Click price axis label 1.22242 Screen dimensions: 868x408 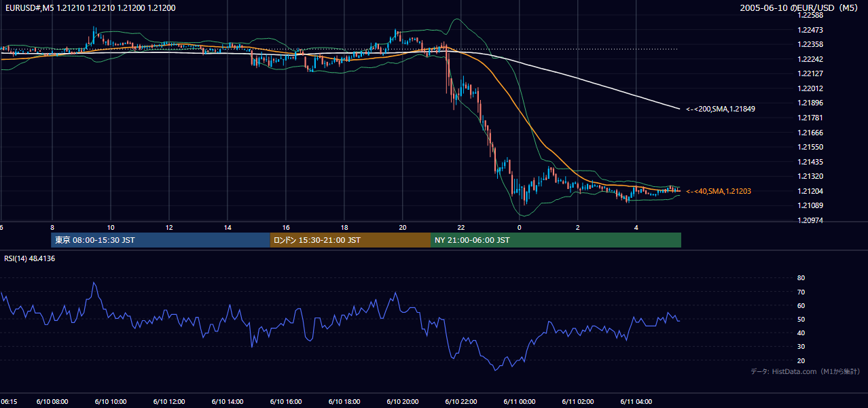point(811,59)
